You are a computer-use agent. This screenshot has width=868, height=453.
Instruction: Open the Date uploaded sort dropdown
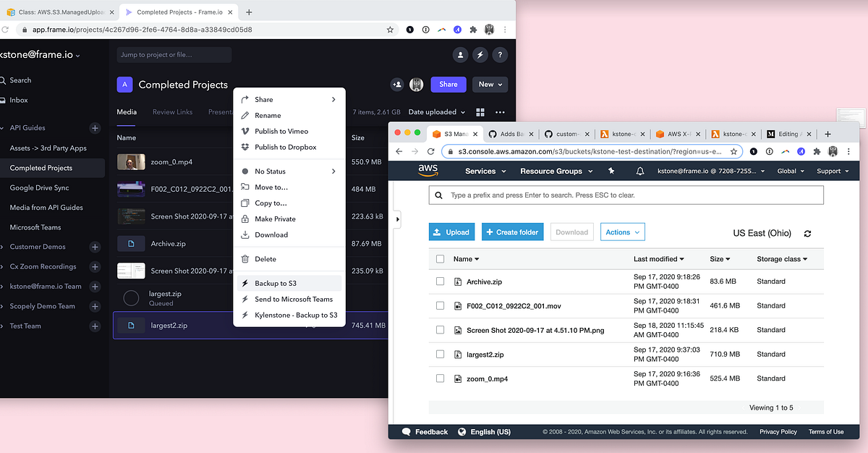tap(434, 111)
